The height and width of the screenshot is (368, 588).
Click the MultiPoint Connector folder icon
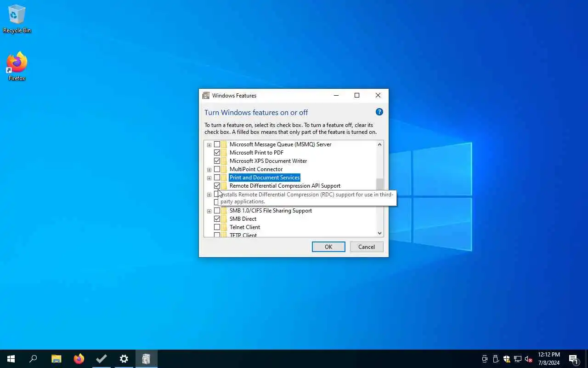coord(224,169)
